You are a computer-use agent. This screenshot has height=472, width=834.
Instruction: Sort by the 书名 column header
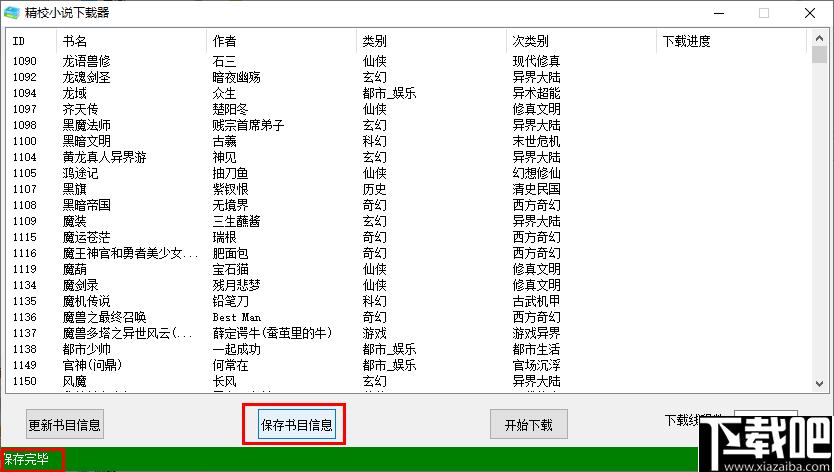pos(131,41)
